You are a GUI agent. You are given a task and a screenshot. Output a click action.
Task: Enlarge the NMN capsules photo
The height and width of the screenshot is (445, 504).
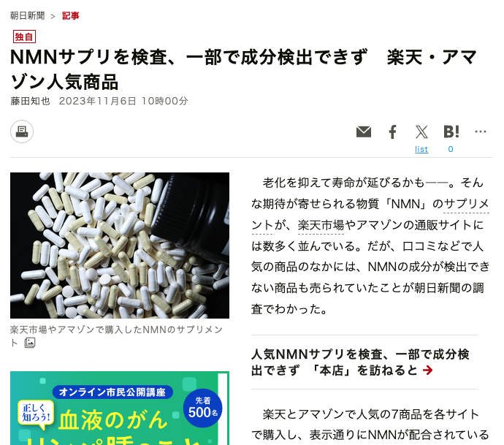(120, 246)
